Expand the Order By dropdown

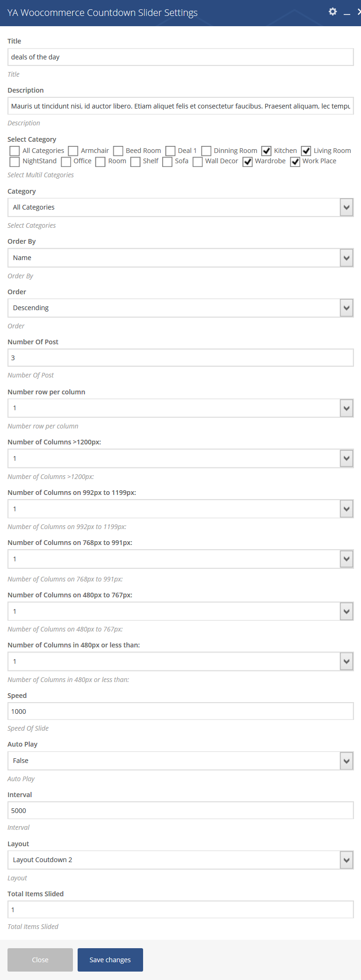[x=180, y=258]
